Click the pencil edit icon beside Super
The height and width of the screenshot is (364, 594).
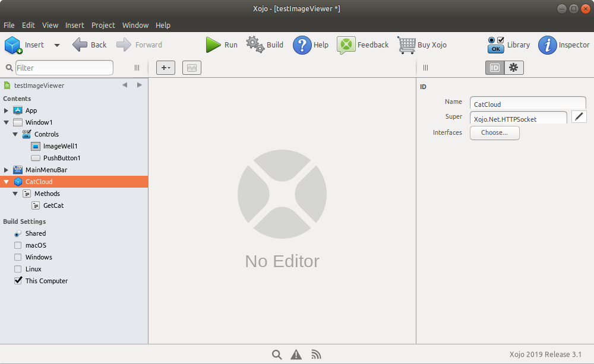point(579,116)
